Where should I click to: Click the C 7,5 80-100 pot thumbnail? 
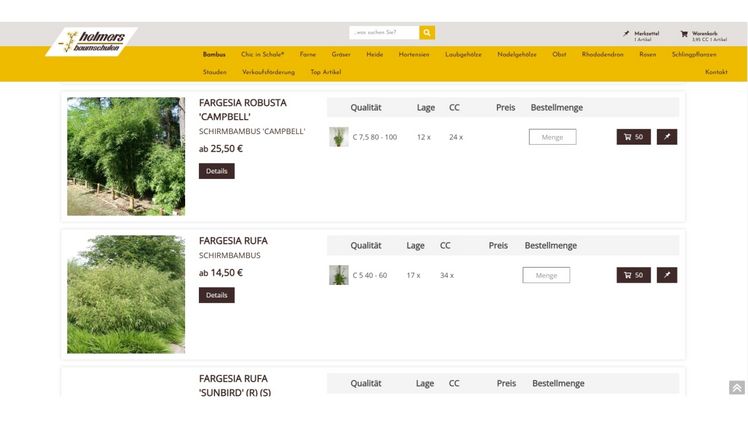tap(339, 137)
